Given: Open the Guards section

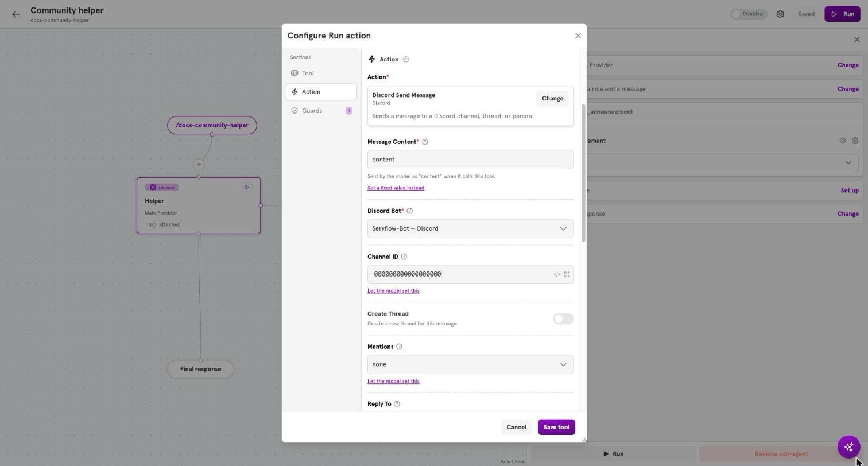Looking at the screenshot, I should pyautogui.click(x=321, y=111).
